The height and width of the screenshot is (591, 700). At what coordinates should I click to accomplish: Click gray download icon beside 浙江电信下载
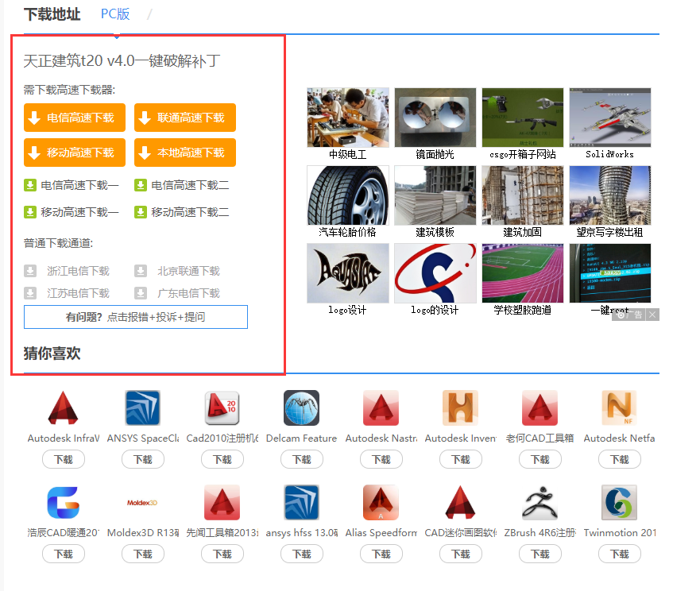pos(30,271)
